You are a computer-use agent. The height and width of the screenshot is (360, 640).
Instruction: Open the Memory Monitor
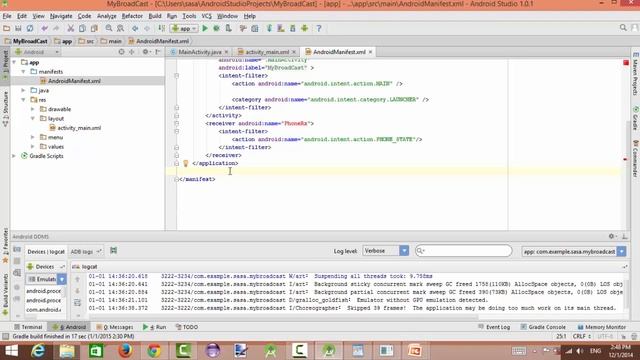[x=602, y=327]
